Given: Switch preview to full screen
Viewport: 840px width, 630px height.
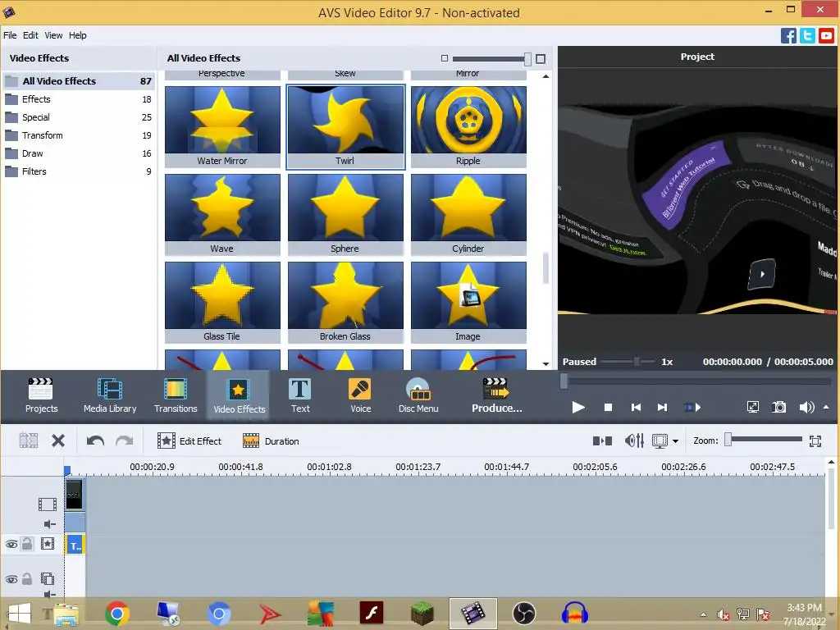Looking at the screenshot, I should click(x=753, y=407).
